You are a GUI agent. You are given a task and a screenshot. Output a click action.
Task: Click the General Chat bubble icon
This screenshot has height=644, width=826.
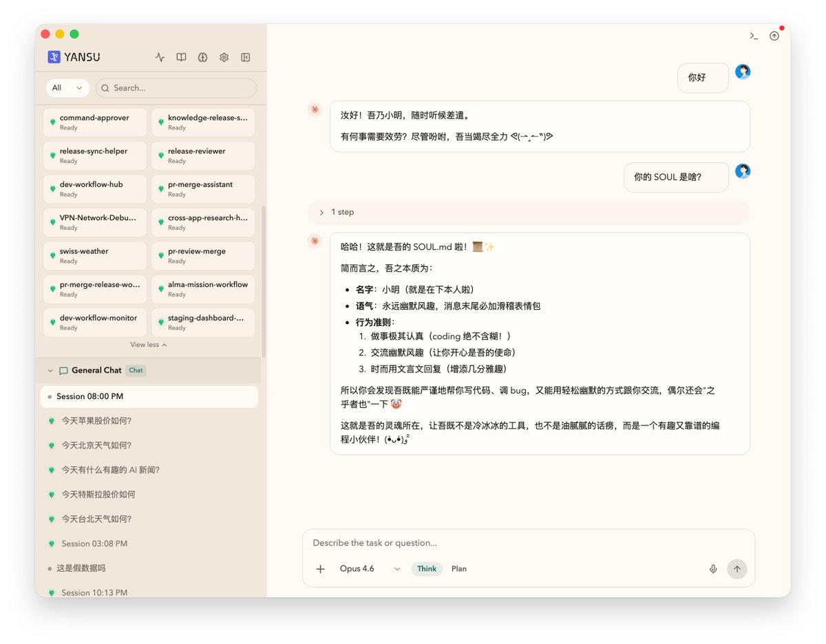(x=63, y=371)
